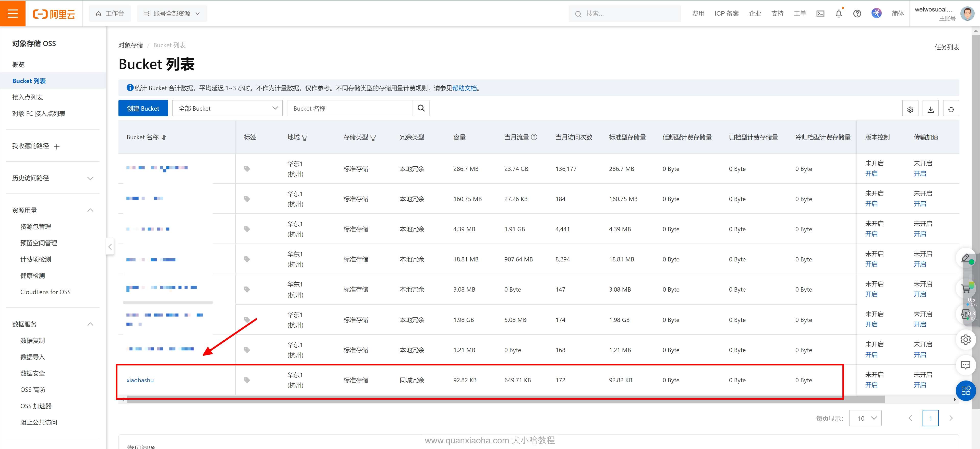
Task: Open the 存储类型 column filter
Action: click(x=373, y=137)
